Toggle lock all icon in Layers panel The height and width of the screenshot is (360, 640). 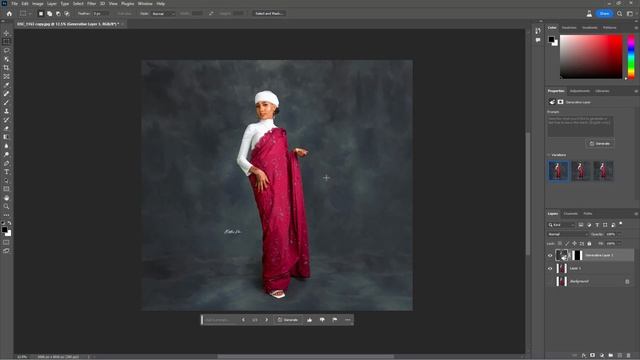pyautogui.click(x=589, y=244)
